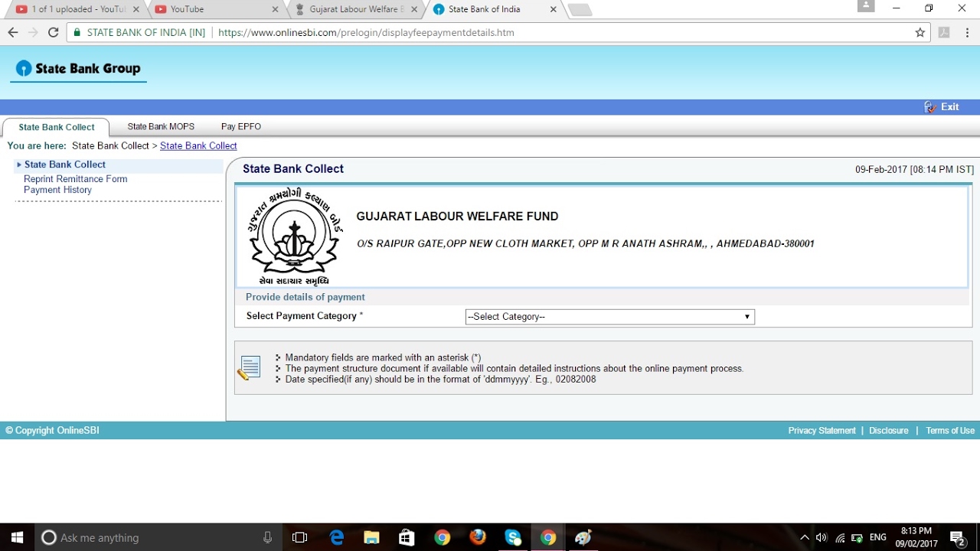The height and width of the screenshot is (551, 980).
Task: Select State Bank Collect in the left menu
Action: click(65, 165)
